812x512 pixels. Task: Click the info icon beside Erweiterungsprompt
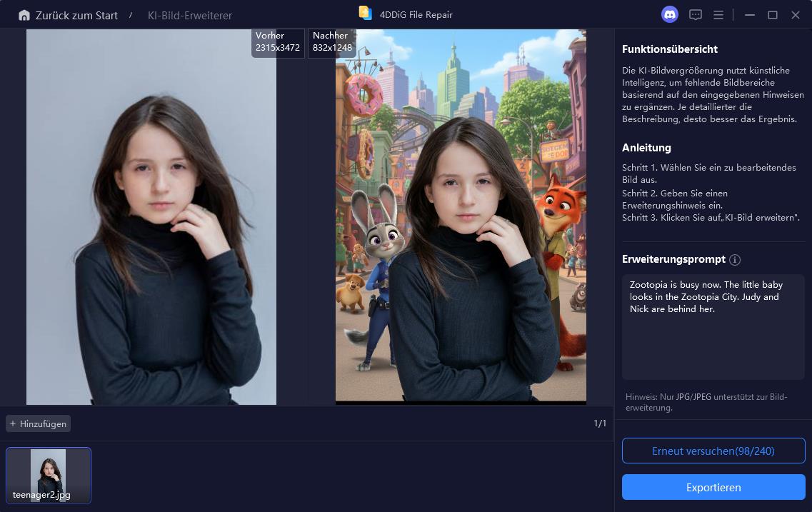(x=735, y=260)
